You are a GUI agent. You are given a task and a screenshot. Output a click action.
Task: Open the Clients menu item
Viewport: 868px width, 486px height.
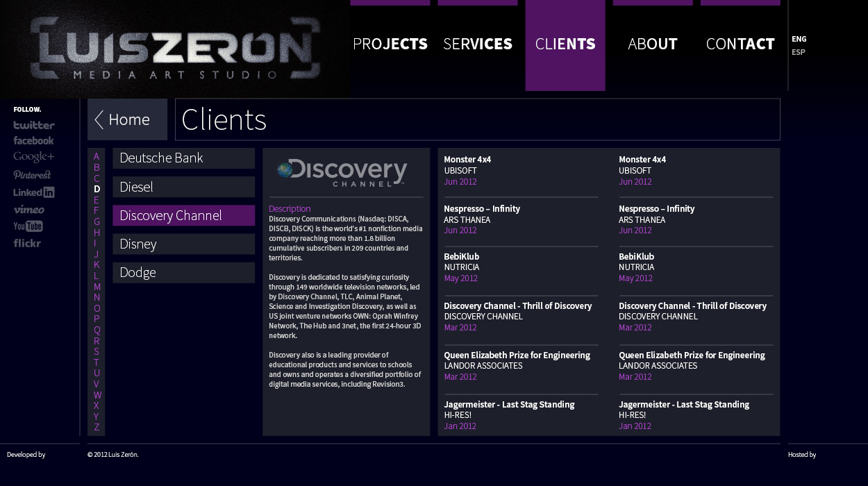[565, 45]
